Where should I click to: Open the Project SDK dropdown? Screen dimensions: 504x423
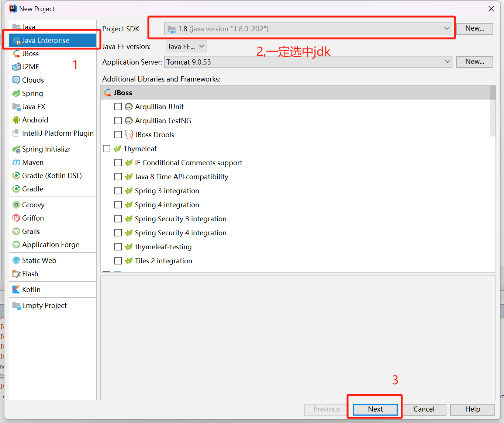[x=308, y=29]
